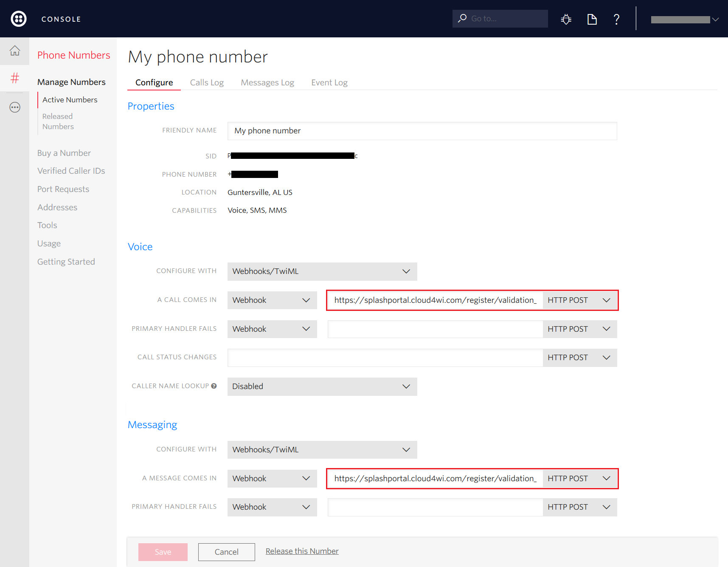Open Getting Started sidebar link
Screen dimensions: 728x567
point(66,262)
